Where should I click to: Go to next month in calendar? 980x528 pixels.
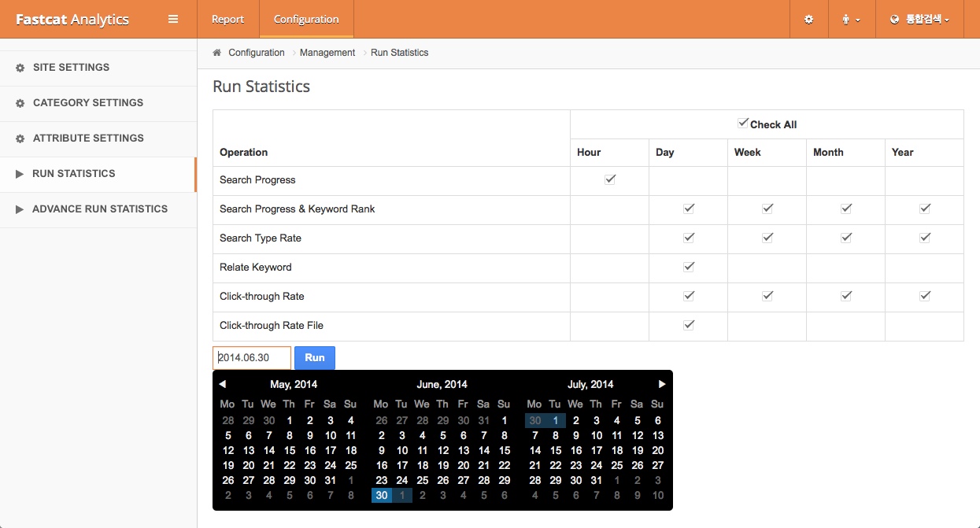point(662,384)
